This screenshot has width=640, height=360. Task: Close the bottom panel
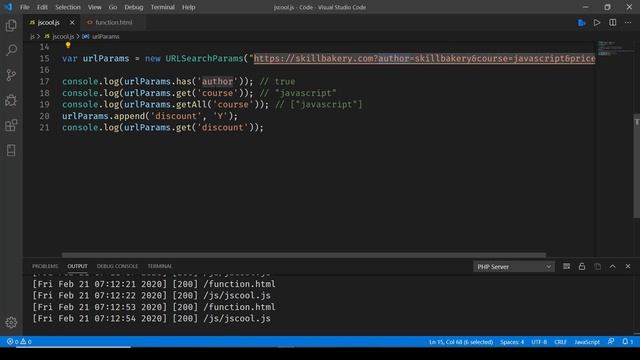click(x=628, y=267)
